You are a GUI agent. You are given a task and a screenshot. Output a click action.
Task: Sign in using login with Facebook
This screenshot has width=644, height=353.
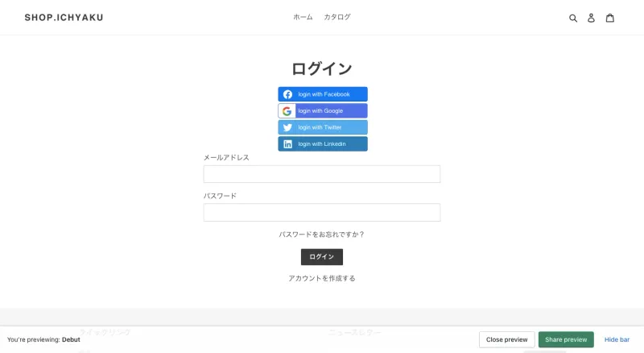323,94
